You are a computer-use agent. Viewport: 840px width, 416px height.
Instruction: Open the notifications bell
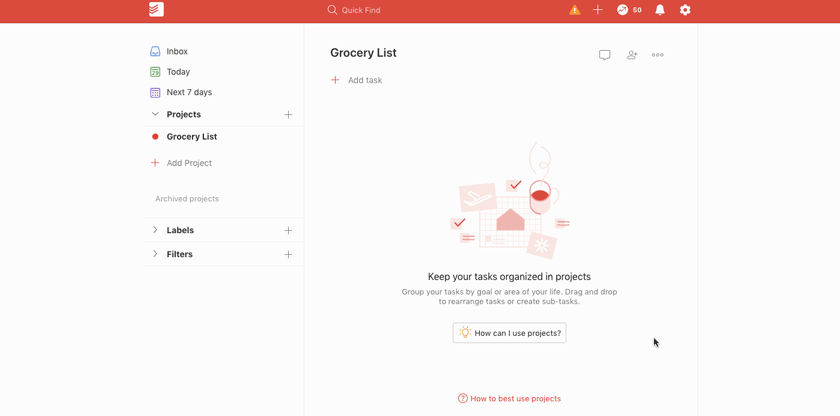click(660, 10)
